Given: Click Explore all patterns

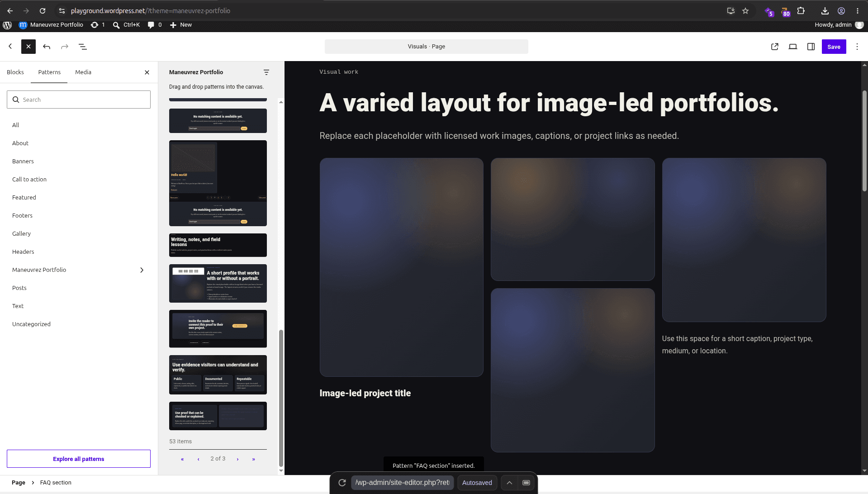Looking at the screenshot, I should 79,459.
